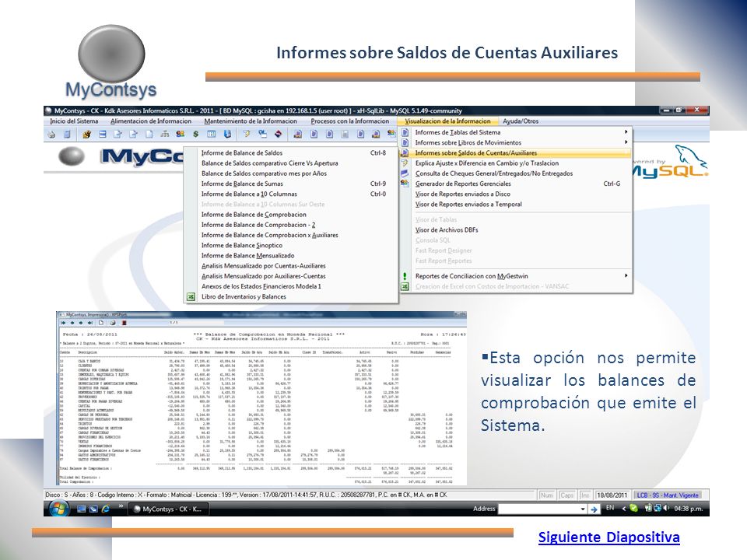This screenshot has height=560, width=747.
Task: Click the gold package icon in the toolbar
Action: 86,135
